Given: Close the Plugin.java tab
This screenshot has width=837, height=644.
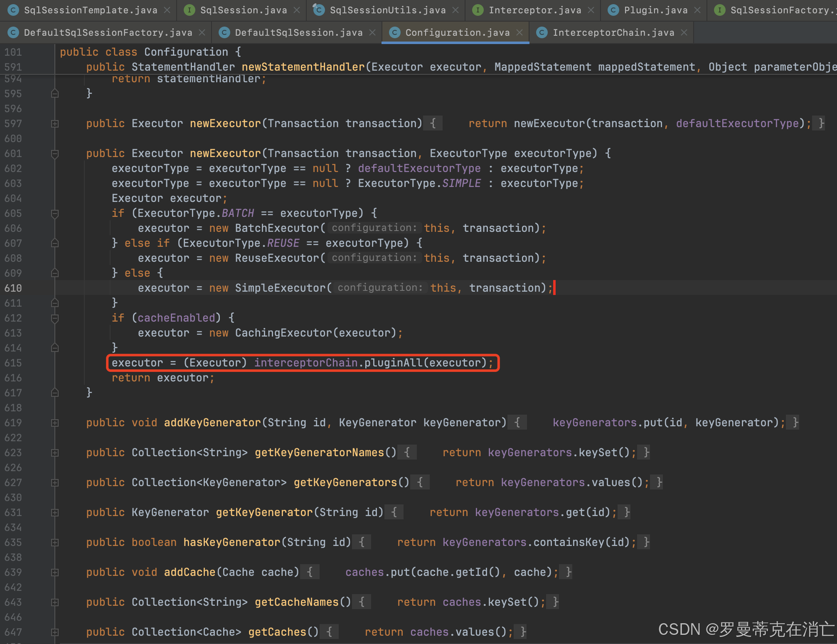Looking at the screenshot, I should [697, 10].
